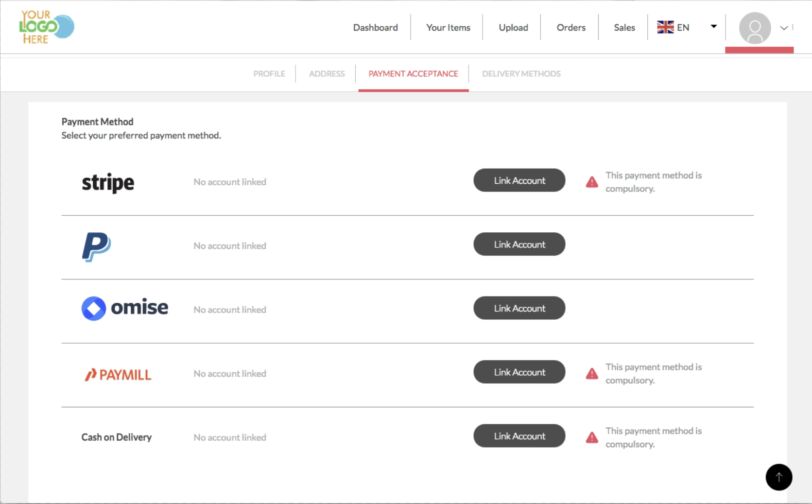Click the Omise logo
This screenshot has width=812, height=504.
click(125, 308)
